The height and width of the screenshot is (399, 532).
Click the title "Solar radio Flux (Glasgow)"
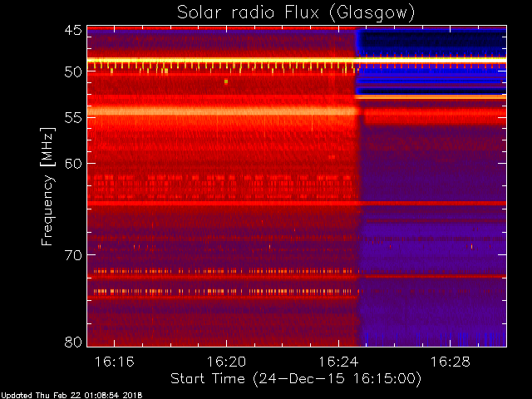tap(296, 13)
